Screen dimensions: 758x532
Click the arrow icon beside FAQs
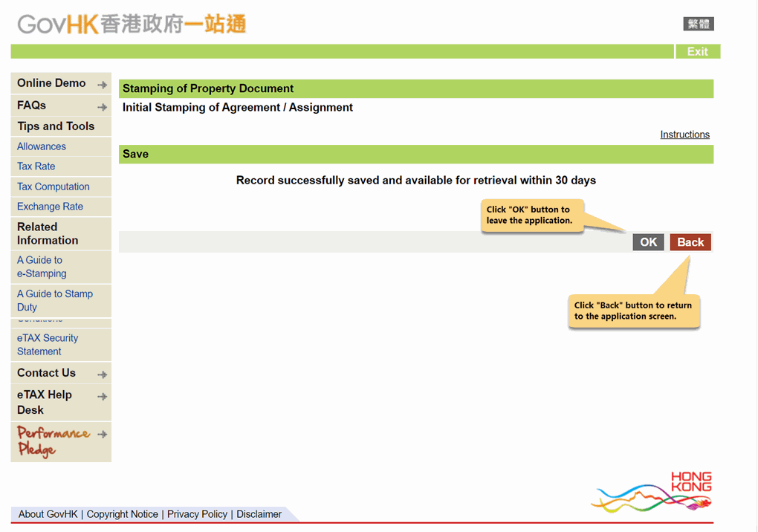(103, 105)
